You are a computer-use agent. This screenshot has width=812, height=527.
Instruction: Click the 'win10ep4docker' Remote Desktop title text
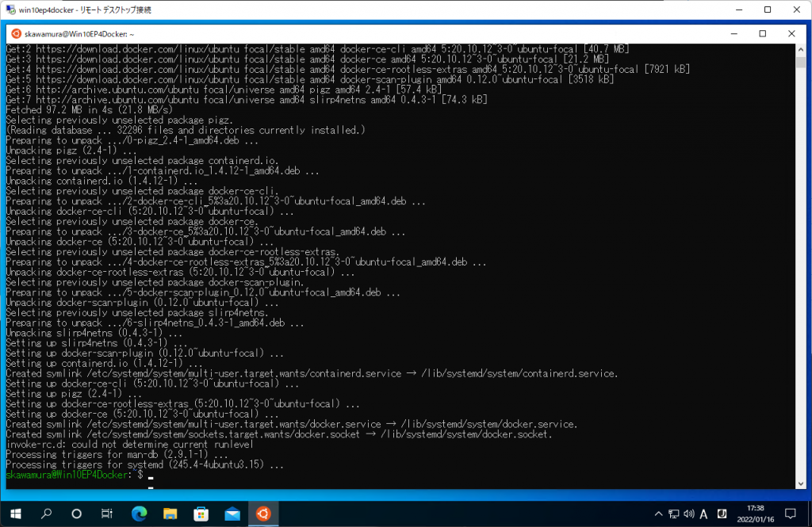coord(85,10)
